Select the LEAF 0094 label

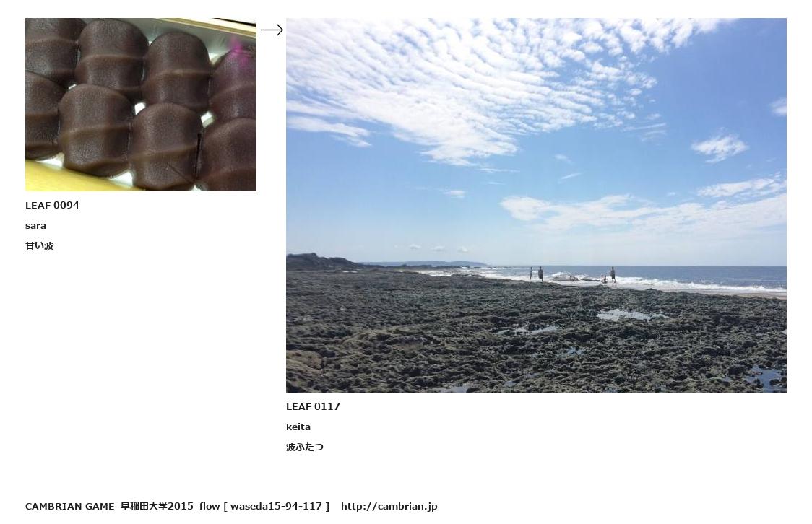coord(52,206)
